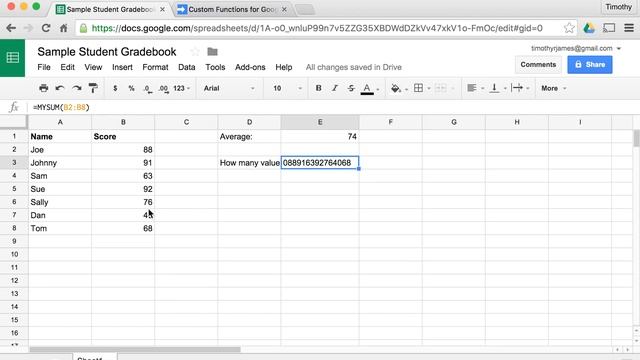Open the account email dropdown
Viewport: 640px width, 360px height.
click(x=576, y=48)
